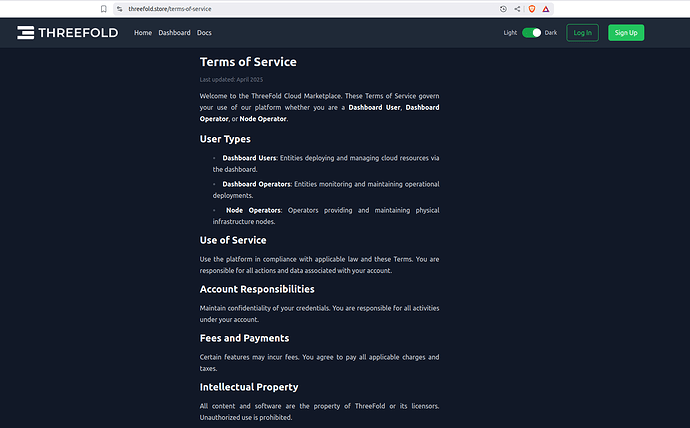Screen dimensions: 690x428
Task: Go to Dashboard in the navbar
Action: point(174,33)
